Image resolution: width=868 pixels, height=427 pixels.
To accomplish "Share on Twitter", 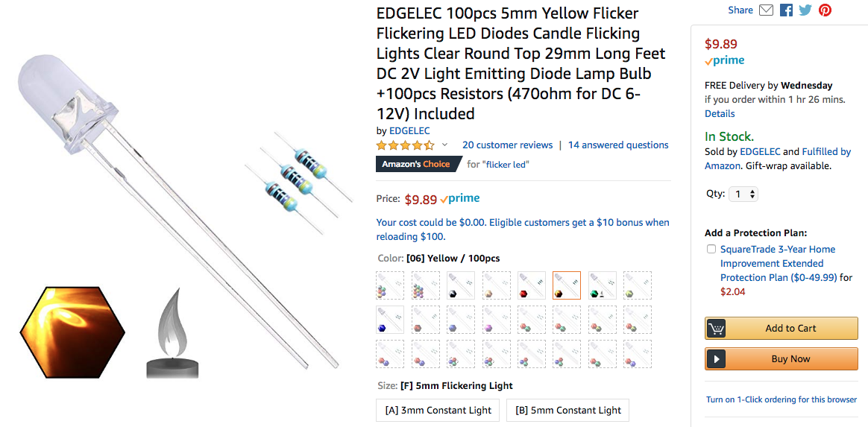I will (805, 10).
